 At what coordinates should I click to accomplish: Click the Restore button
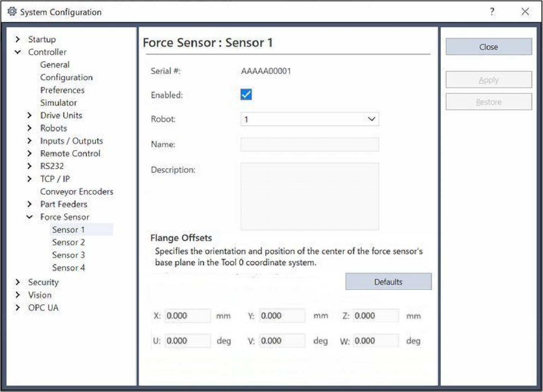point(489,102)
